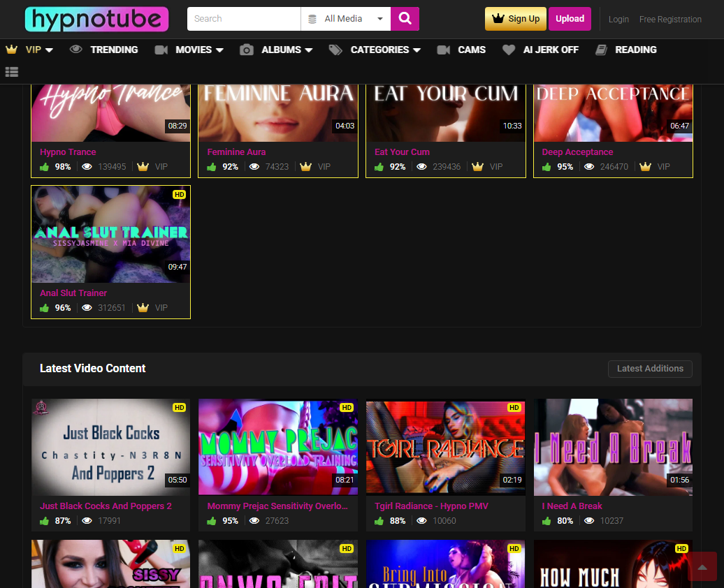Click the Latest Additions button
724x588 pixels.
650,369
